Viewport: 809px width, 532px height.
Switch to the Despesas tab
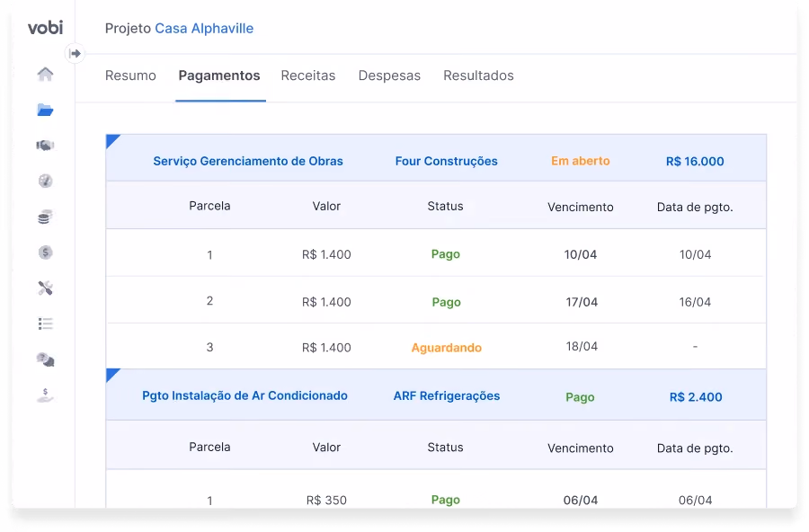(x=389, y=75)
